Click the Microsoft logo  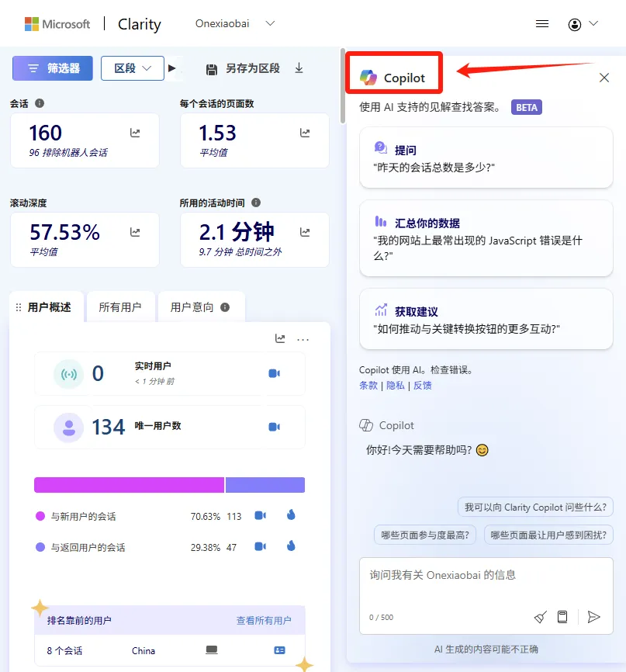pos(57,24)
